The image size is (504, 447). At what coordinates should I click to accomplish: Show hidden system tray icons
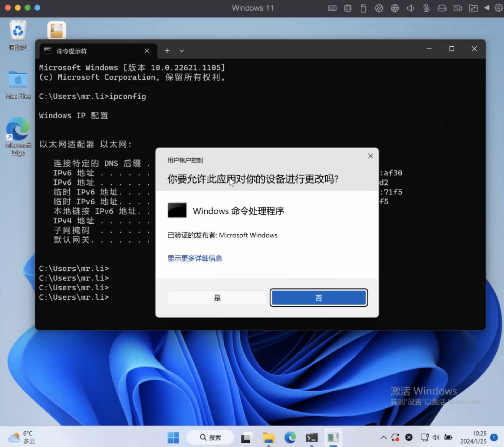point(383,437)
